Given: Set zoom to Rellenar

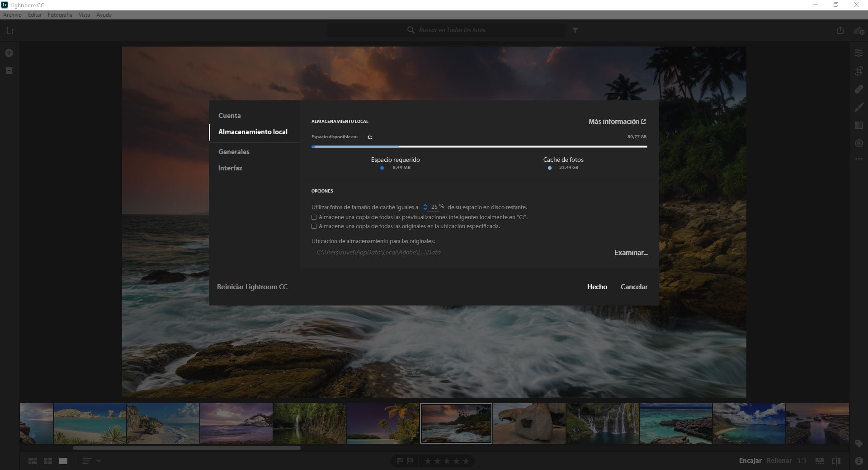Looking at the screenshot, I should pos(779,461).
